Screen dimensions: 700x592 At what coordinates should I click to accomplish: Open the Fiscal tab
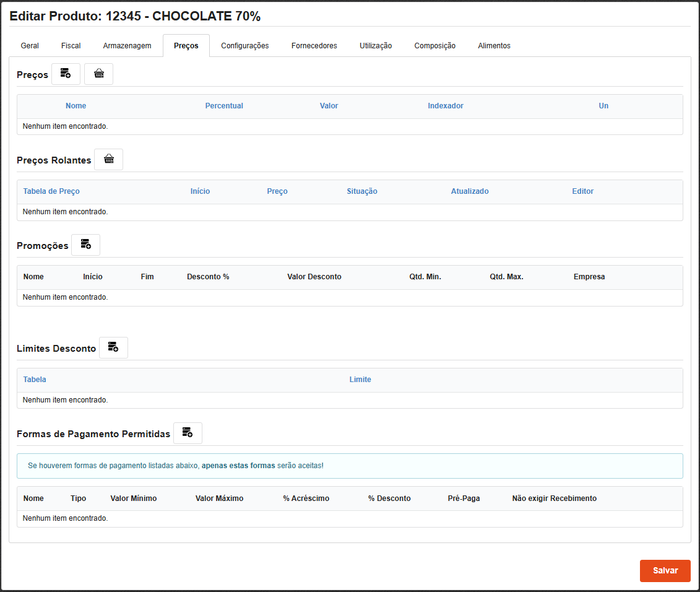[x=71, y=46]
